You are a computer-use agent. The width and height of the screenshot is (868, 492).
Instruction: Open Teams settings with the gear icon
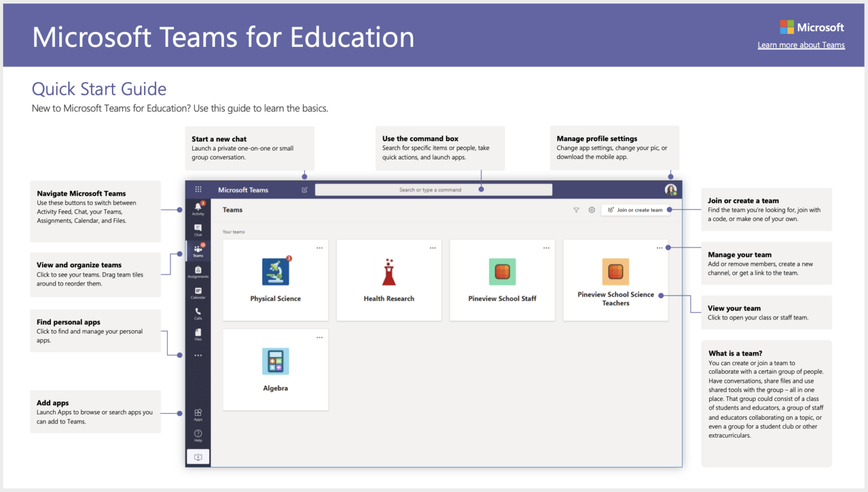click(x=591, y=210)
